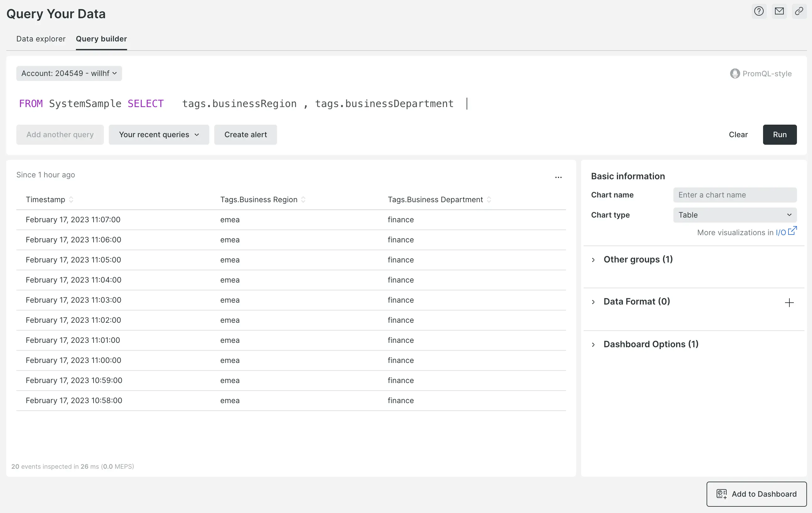The height and width of the screenshot is (513, 812).
Task: Open the Account 204549 selector
Action: [x=69, y=73]
